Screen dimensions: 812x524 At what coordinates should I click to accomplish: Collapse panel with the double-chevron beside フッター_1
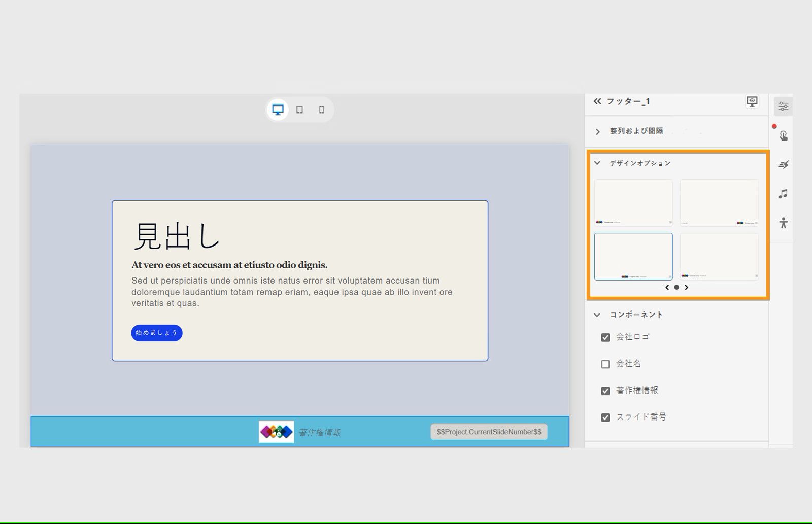[x=597, y=101]
